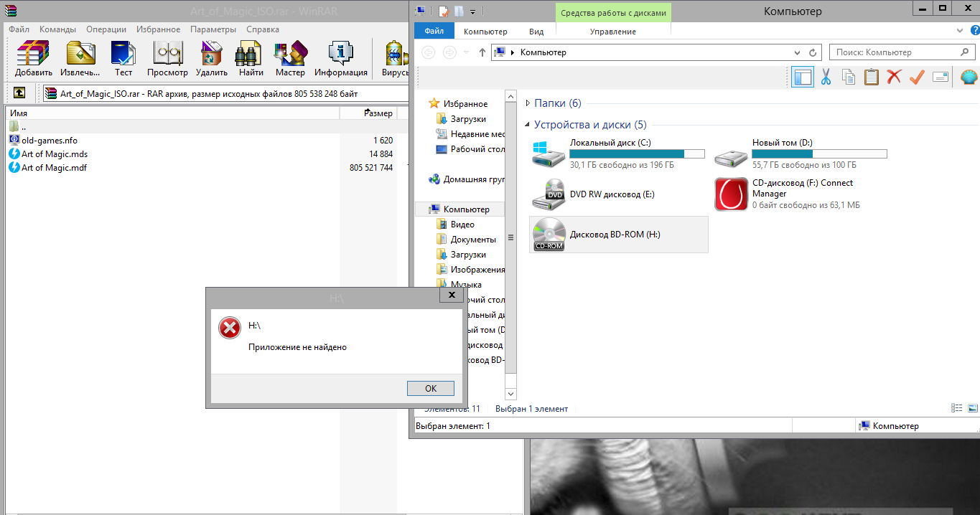Click the D: drive usage bar
The image size is (980, 515).
tap(820, 153)
